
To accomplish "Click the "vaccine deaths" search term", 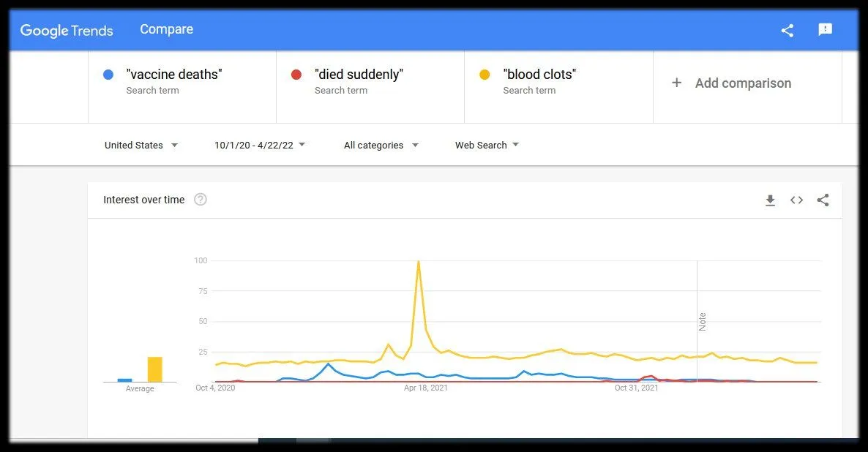I will (x=174, y=75).
